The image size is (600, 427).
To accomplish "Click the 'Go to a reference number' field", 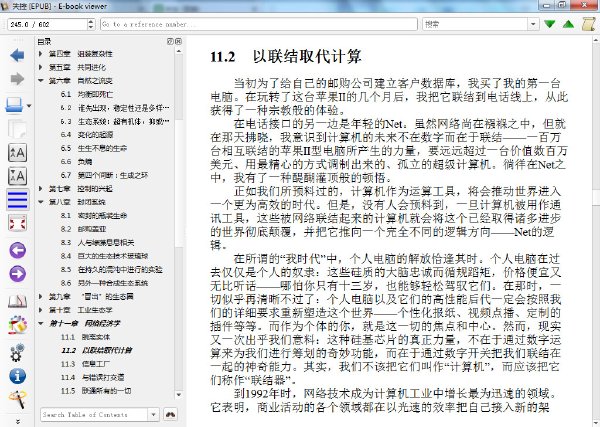I will coord(259,24).
